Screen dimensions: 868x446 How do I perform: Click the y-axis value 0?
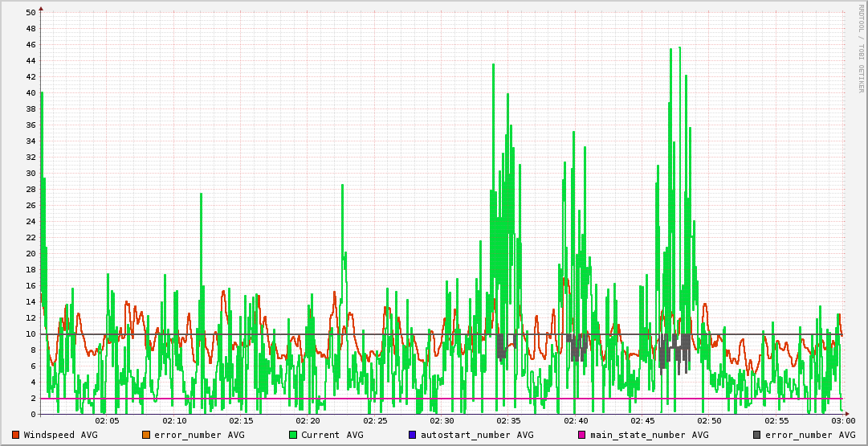[x=33, y=414]
